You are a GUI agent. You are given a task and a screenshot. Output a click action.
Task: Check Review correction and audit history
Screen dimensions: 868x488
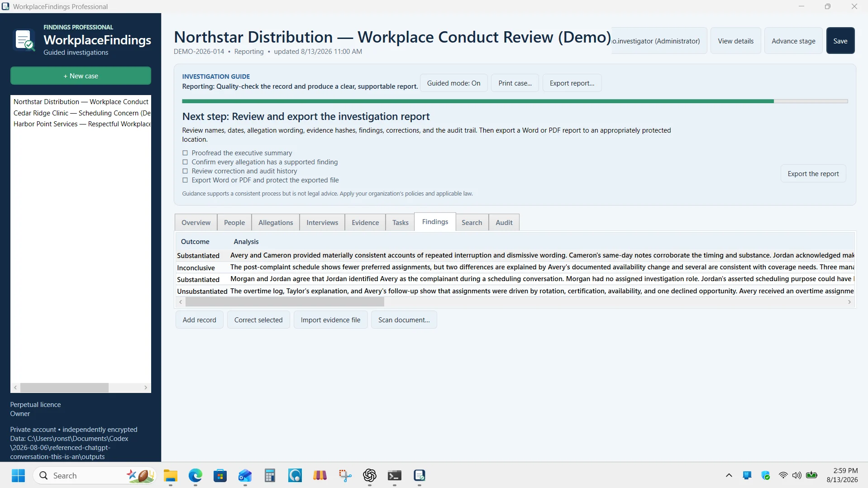185,171
